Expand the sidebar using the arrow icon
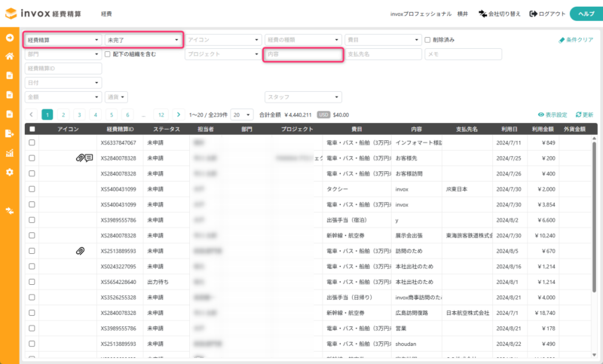603x364 pixels. point(10,37)
